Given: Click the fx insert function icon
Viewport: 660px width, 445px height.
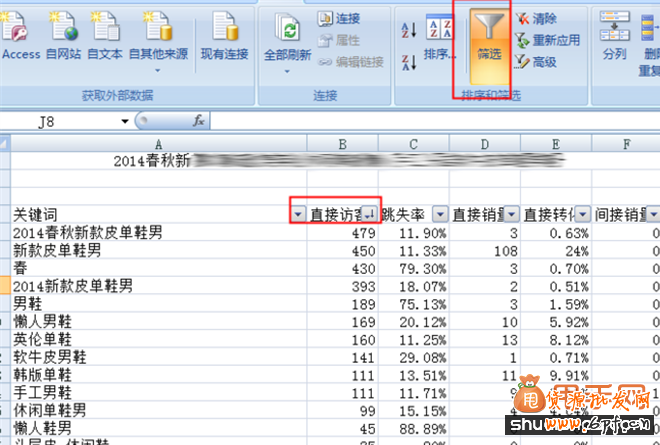Looking at the screenshot, I should coord(199,121).
